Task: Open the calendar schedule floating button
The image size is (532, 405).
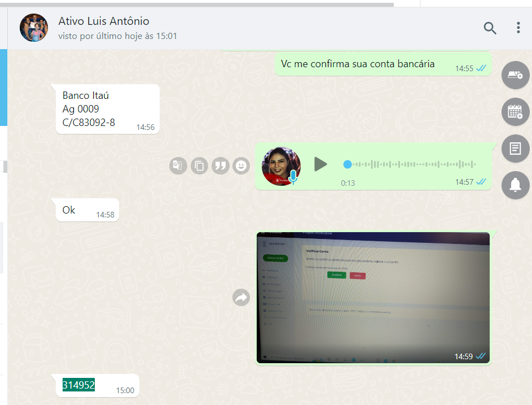Action: tap(515, 112)
